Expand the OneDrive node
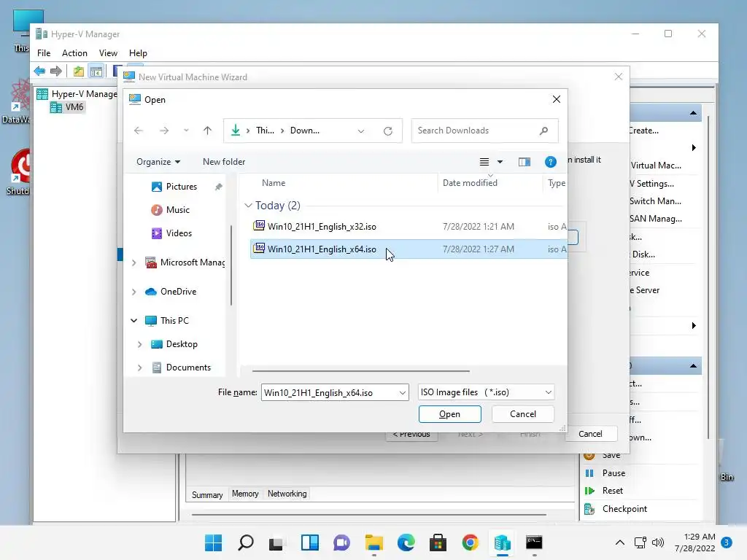 tap(134, 292)
